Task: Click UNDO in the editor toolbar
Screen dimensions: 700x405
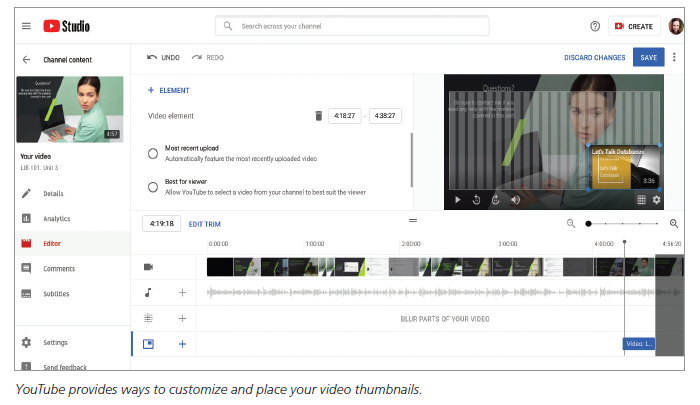Action: (x=163, y=58)
